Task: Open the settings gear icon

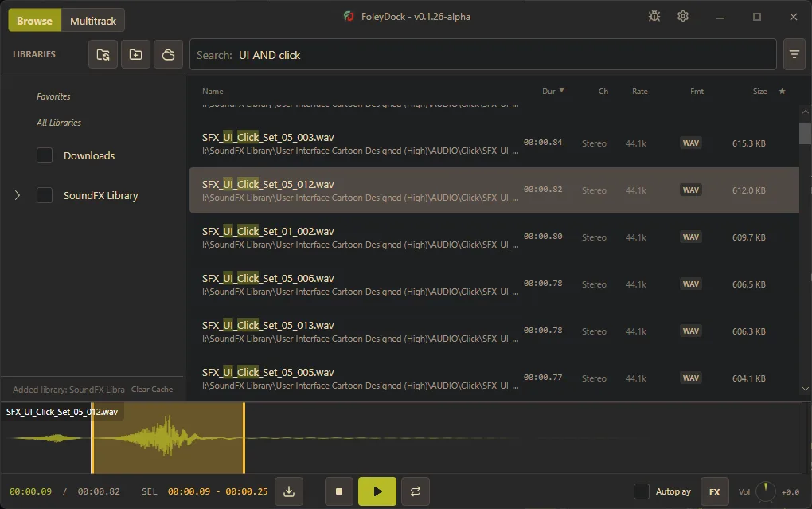Action: click(683, 16)
